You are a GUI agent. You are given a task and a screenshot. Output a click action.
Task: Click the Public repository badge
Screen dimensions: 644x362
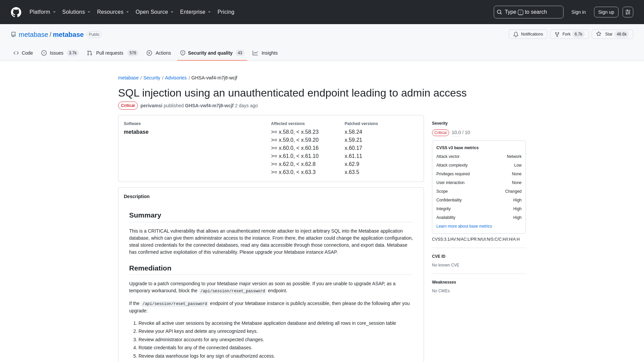click(94, 35)
